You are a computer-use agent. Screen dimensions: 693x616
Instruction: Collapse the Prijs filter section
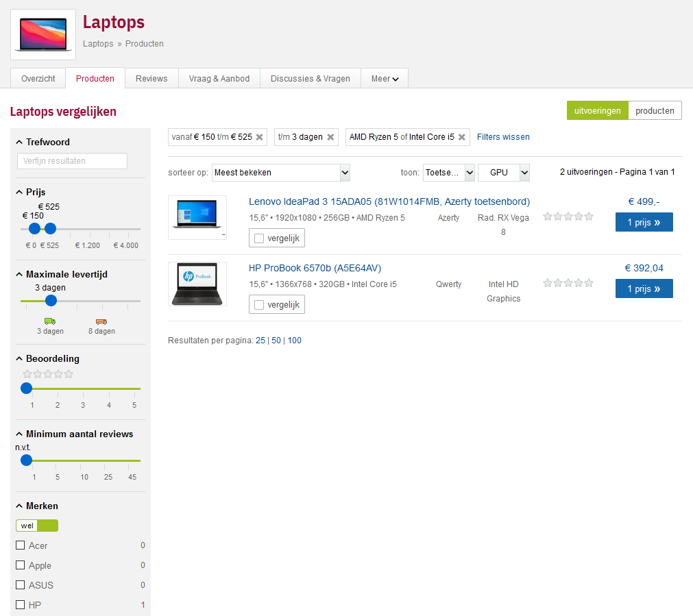pyautogui.click(x=19, y=193)
